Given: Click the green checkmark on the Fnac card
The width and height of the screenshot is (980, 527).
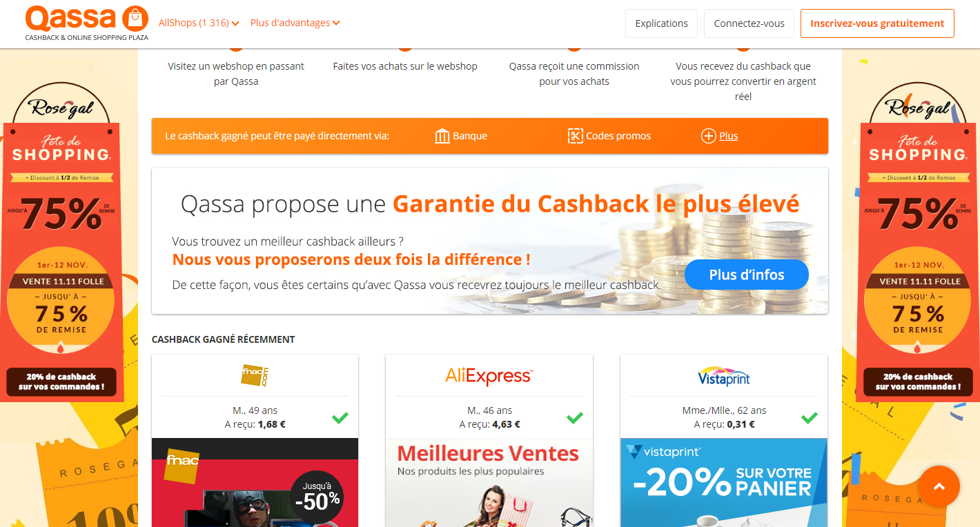Looking at the screenshot, I should point(340,417).
